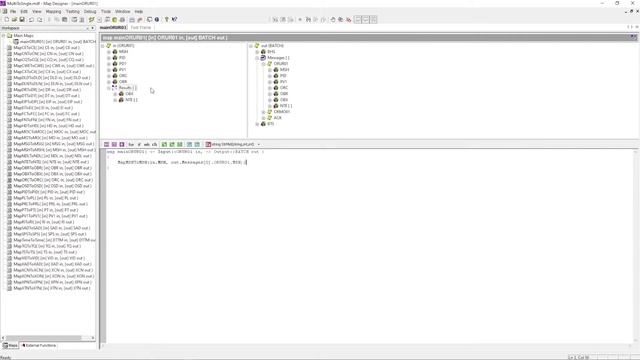Expand the ACK node in output tree
The image size is (640, 360).
[264, 118]
